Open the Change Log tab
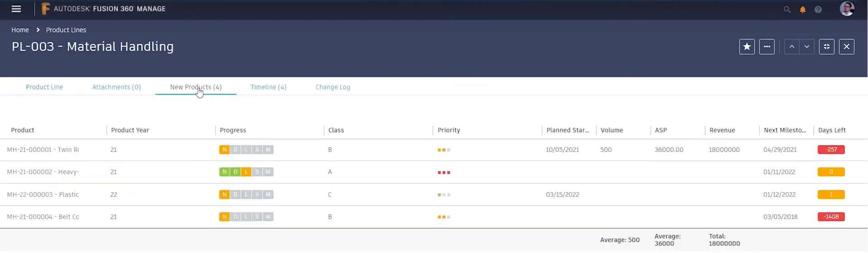 point(333,87)
